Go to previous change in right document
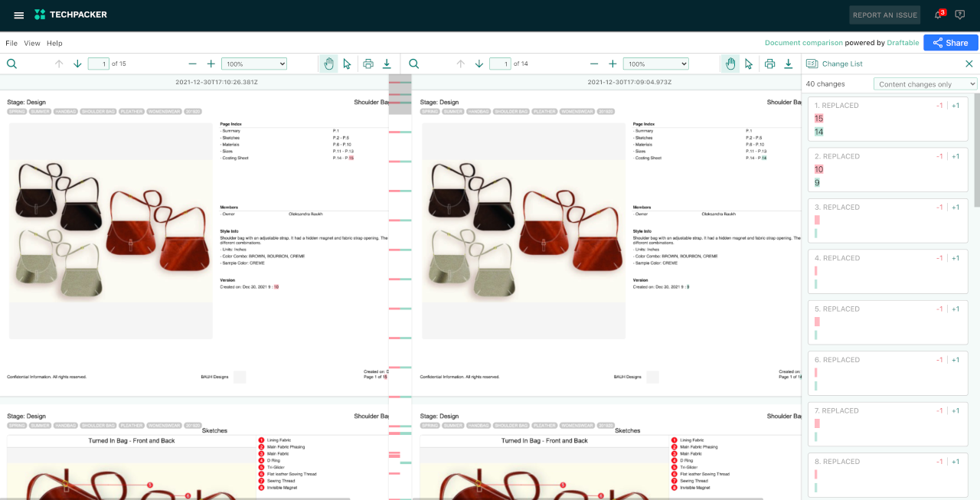The height and width of the screenshot is (500, 980). [460, 64]
